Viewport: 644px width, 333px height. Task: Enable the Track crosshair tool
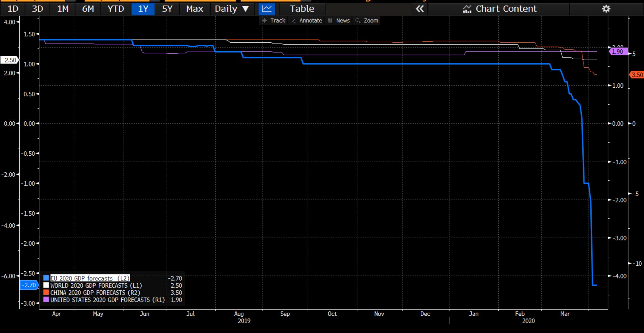[x=274, y=21]
